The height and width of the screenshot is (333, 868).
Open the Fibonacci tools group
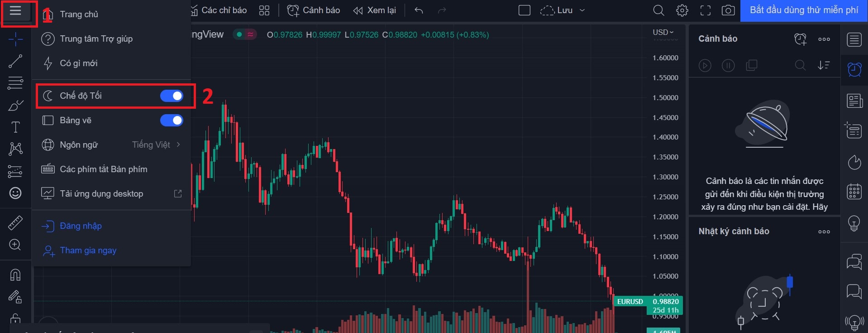pos(15,83)
